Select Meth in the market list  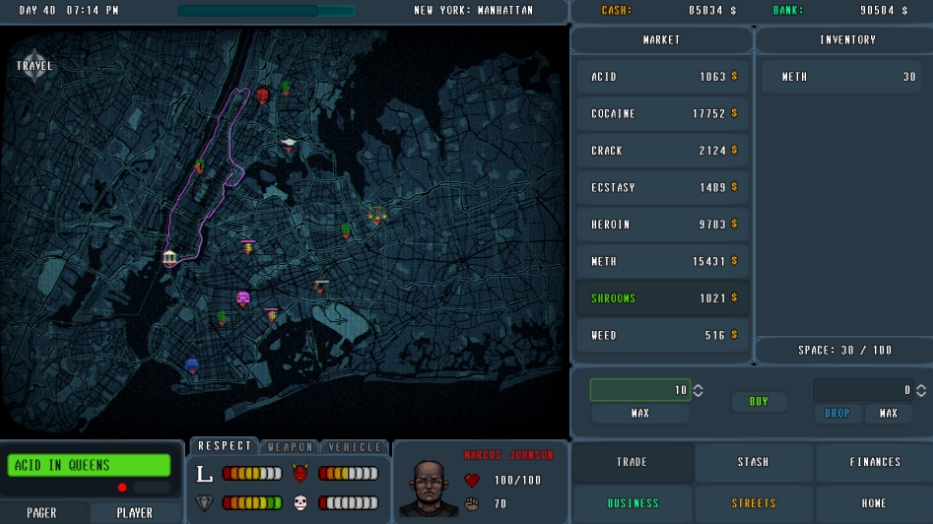coord(662,261)
